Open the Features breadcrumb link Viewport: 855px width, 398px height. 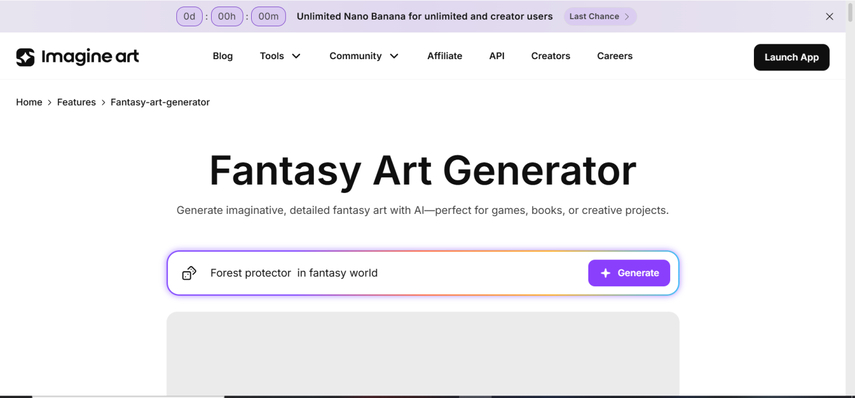(x=76, y=102)
